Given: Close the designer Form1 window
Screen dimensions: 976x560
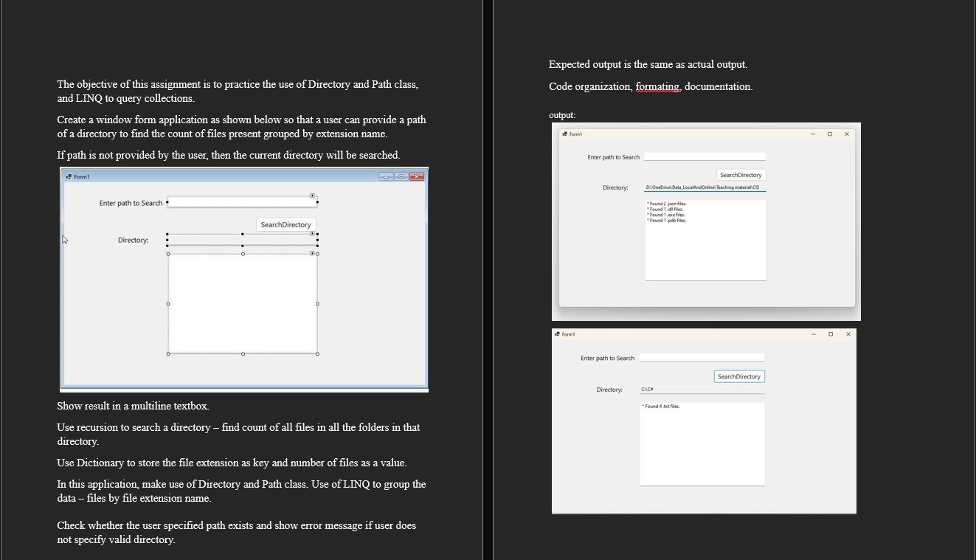Looking at the screenshot, I should [418, 176].
